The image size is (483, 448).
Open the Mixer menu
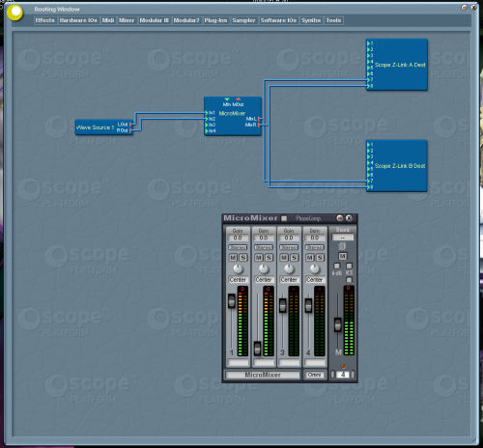coord(127,20)
